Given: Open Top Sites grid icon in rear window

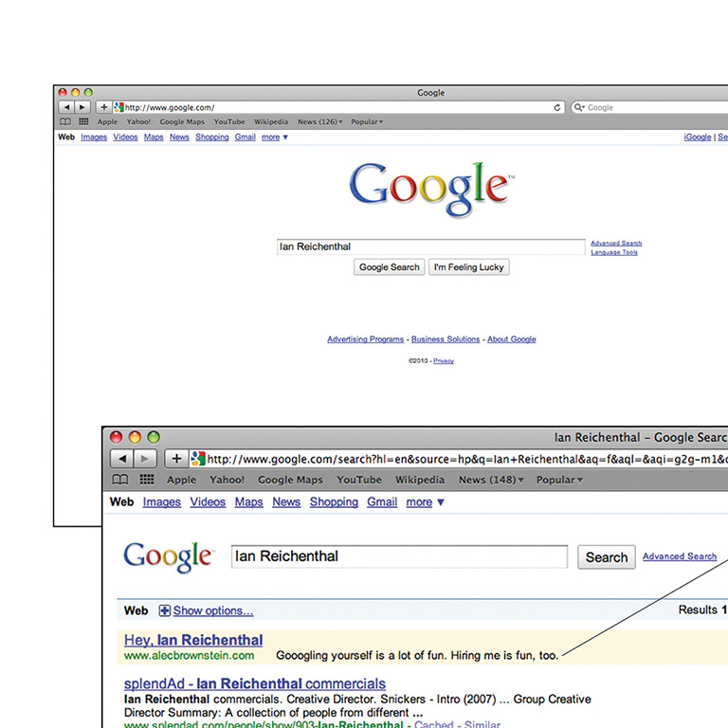Looking at the screenshot, I should tap(83, 121).
